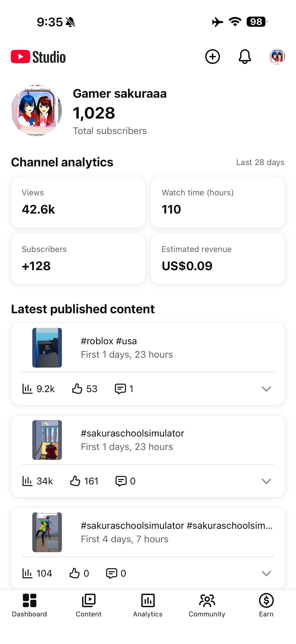Image resolution: width=296 pixels, height=644 pixels.
Task: Go to the Community tab
Action: point(207,605)
